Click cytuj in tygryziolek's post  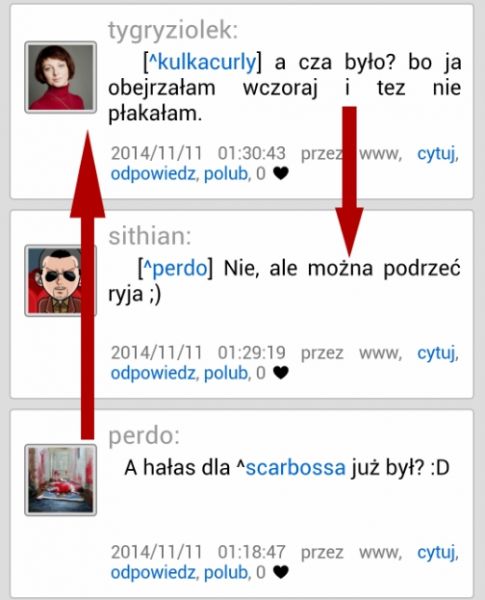pos(437,154)
